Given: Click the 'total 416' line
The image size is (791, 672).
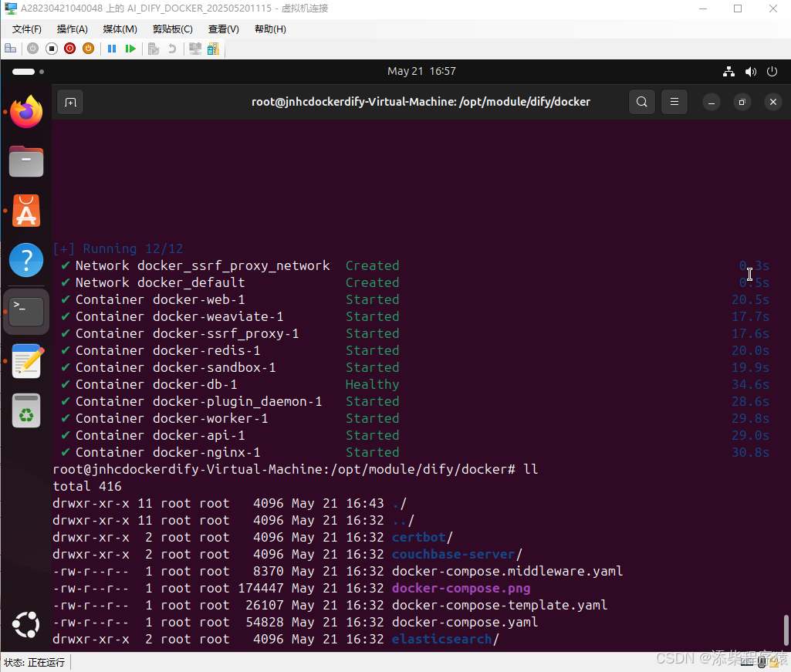Looking at the screenshot, I should 86,486.
